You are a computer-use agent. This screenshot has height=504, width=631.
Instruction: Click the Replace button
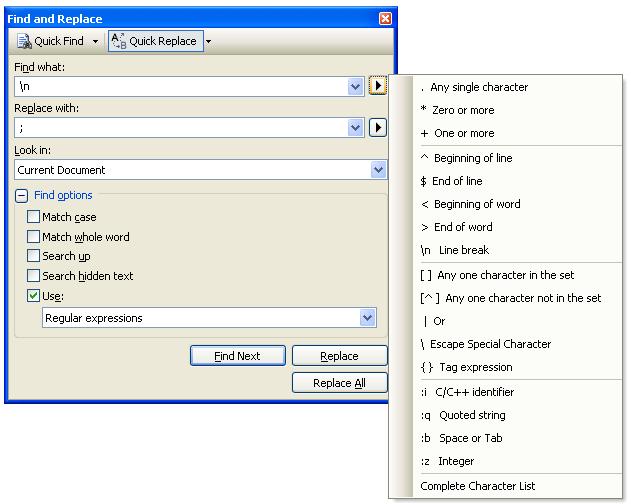[x=340, y=356]
